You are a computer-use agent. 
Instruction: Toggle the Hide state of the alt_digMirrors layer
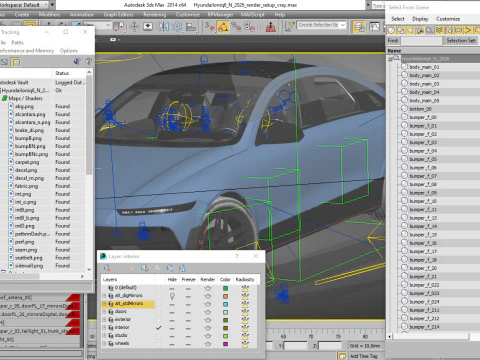[172, 296]
